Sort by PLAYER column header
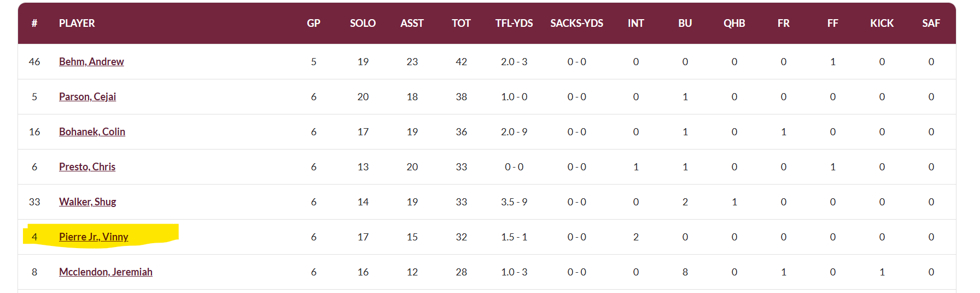Viewport: 980px width, 293px height. point(77,24)
